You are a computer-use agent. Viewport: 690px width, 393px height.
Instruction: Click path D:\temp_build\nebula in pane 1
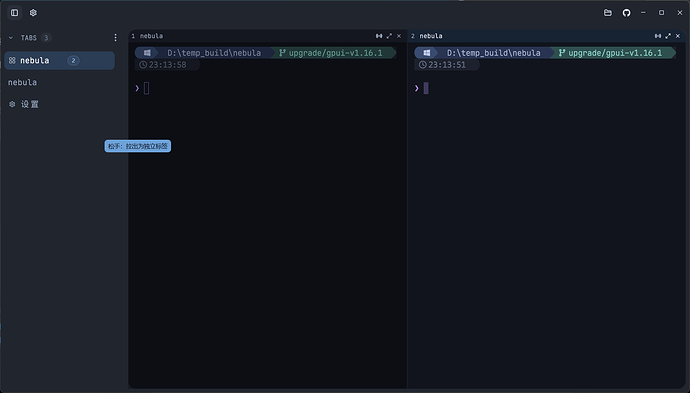pos(214,53)
